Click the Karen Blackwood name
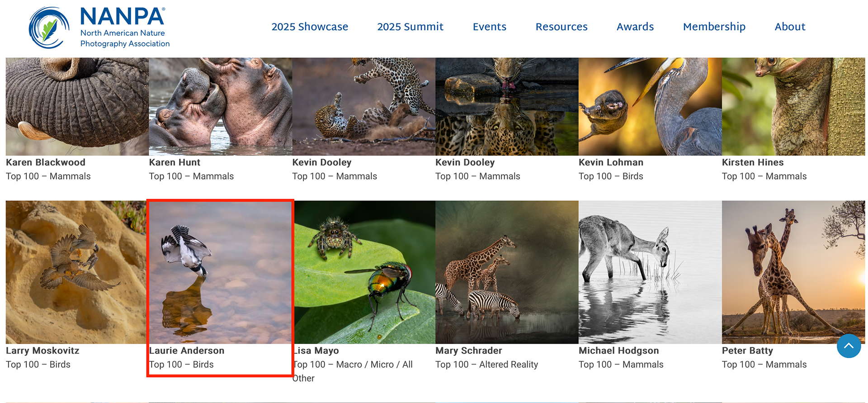 click(x=46, y=162)
